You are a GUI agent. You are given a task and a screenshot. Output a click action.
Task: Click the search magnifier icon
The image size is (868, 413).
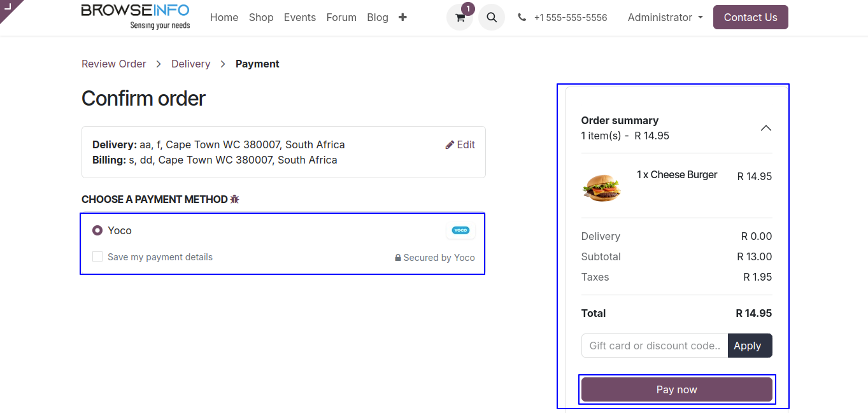(x=492, y=17)
